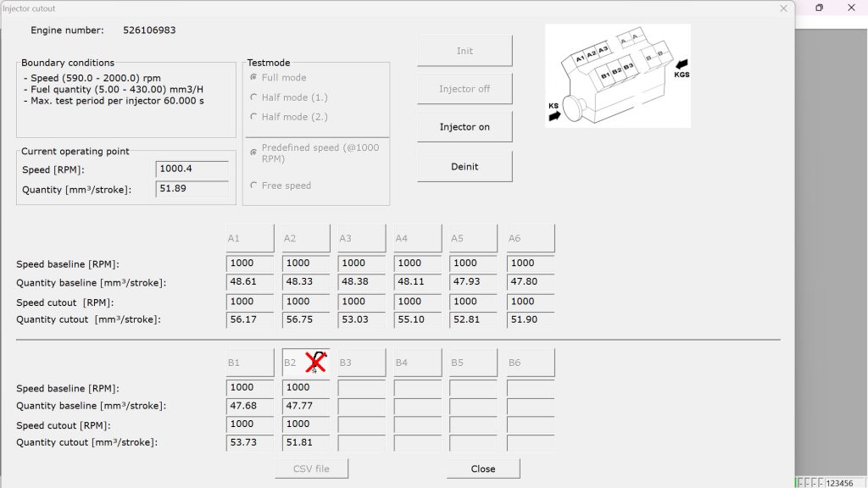The image size is (868, 488).
Task: Click the Max. test period boundary condition
Action: point(114,101)
